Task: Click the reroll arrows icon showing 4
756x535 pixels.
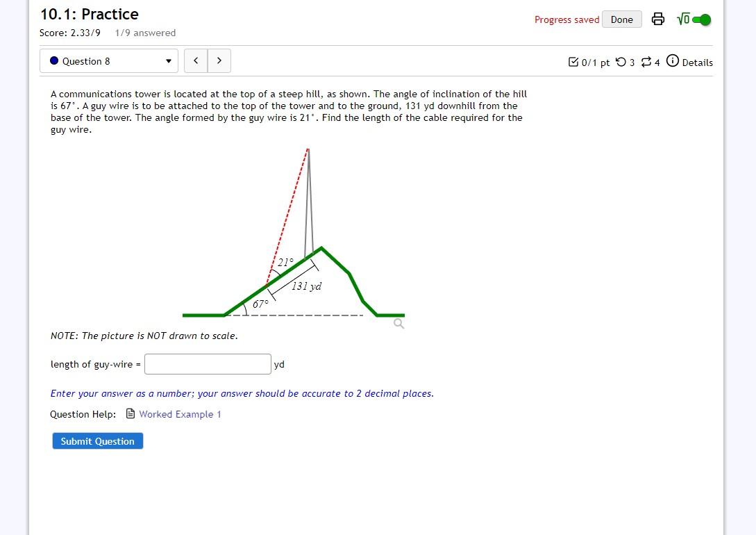Action: 646,63
